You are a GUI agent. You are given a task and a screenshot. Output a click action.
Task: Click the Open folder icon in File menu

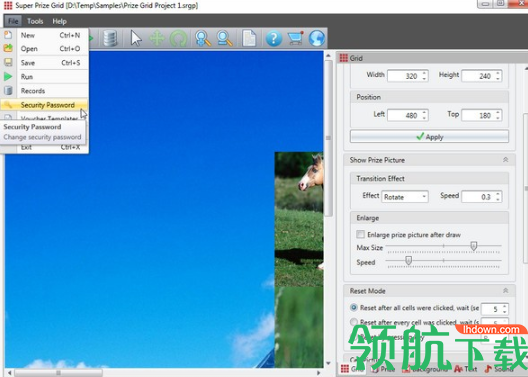tap(8, 48)
